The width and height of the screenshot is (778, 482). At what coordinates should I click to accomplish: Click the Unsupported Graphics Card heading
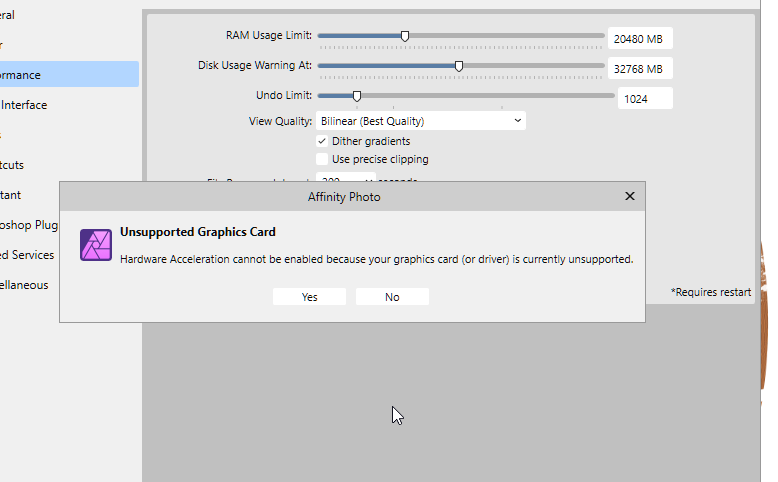point(197,232)
